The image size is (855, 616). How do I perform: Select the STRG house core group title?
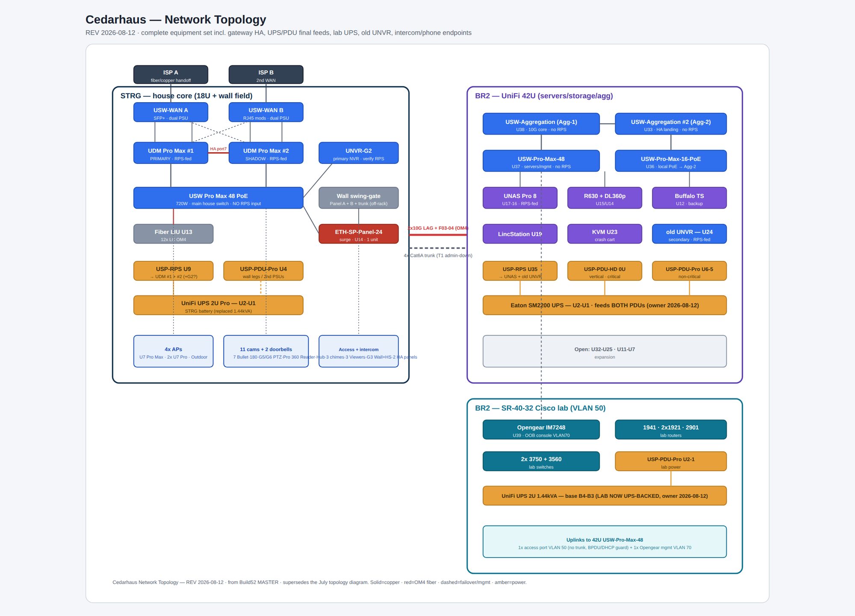(186, 96)
